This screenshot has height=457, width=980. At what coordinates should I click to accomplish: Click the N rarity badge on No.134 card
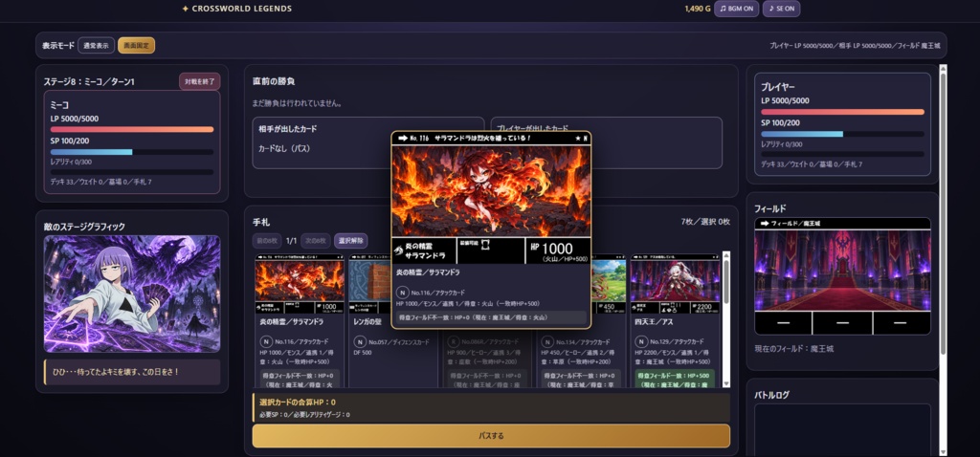[547, 342]
